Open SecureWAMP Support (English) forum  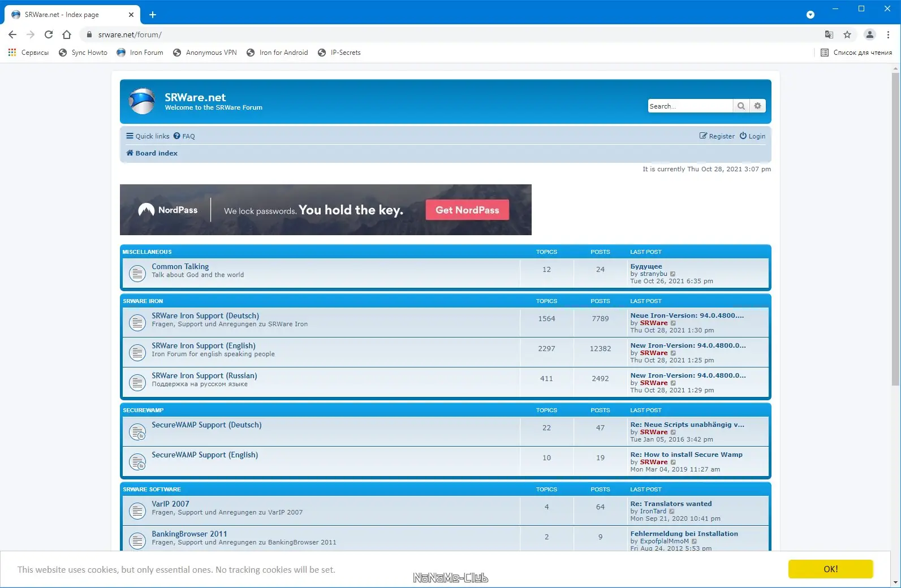click(205, 455)
